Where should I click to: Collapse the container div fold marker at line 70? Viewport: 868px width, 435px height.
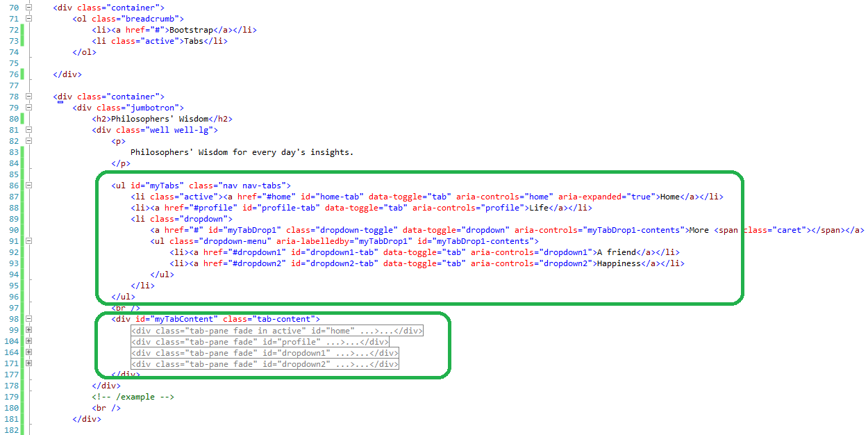[x=28, y=7]
